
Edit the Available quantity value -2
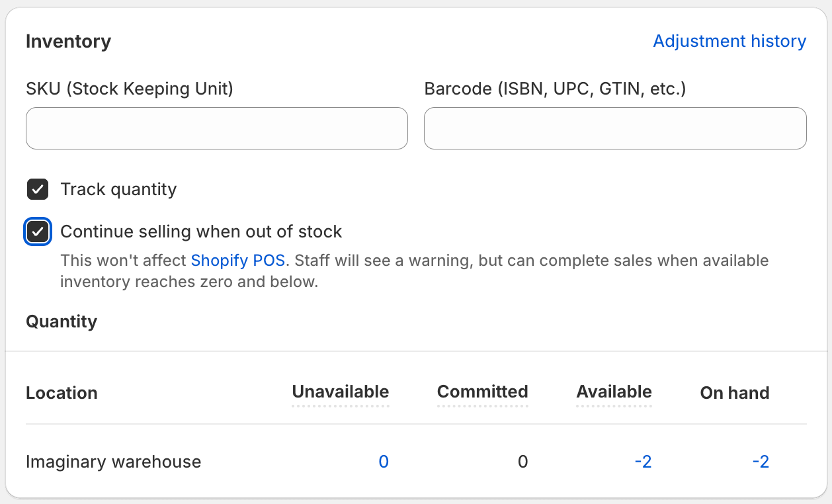coord(643,462)
